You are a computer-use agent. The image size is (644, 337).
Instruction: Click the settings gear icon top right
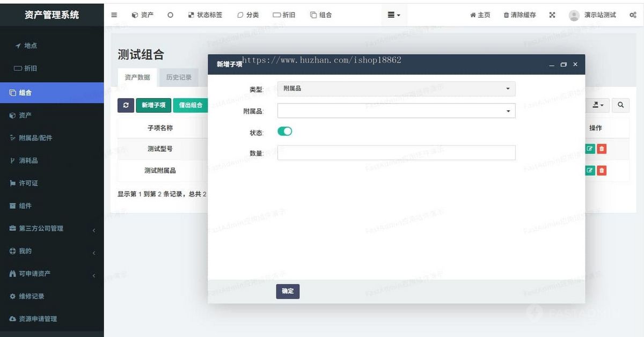coord(633,15)
